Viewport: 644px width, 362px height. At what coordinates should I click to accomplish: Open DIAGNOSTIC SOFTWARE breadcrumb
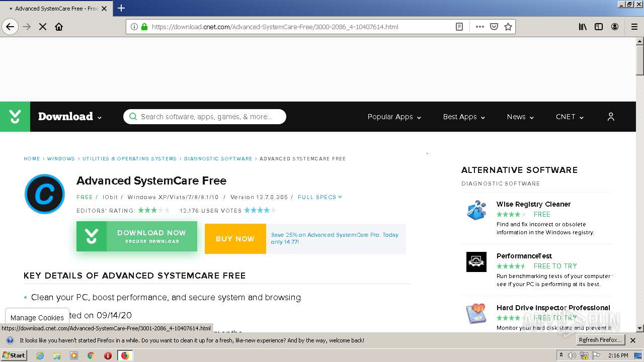tap(218, 158)
